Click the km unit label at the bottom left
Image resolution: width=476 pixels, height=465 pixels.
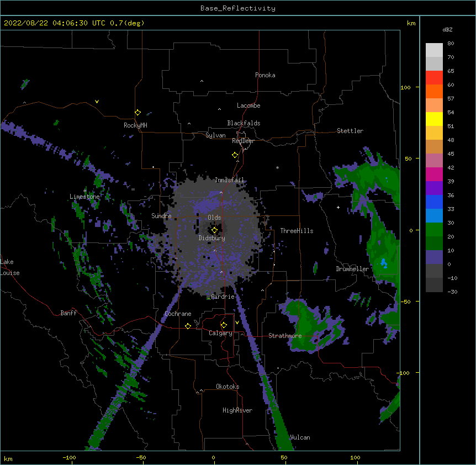tap(8, 458)
